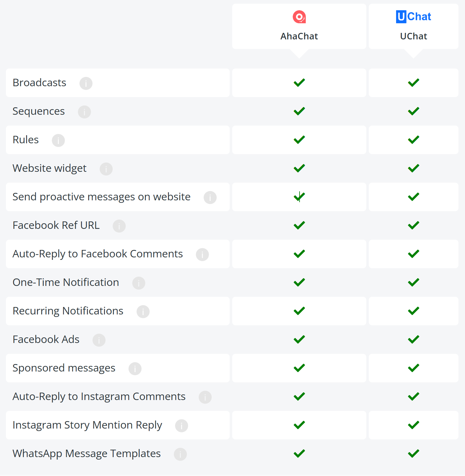Click Auto-Reply to Instagram Comments info icon
Viewport: 465px width, 476px height.
[205, 397]
